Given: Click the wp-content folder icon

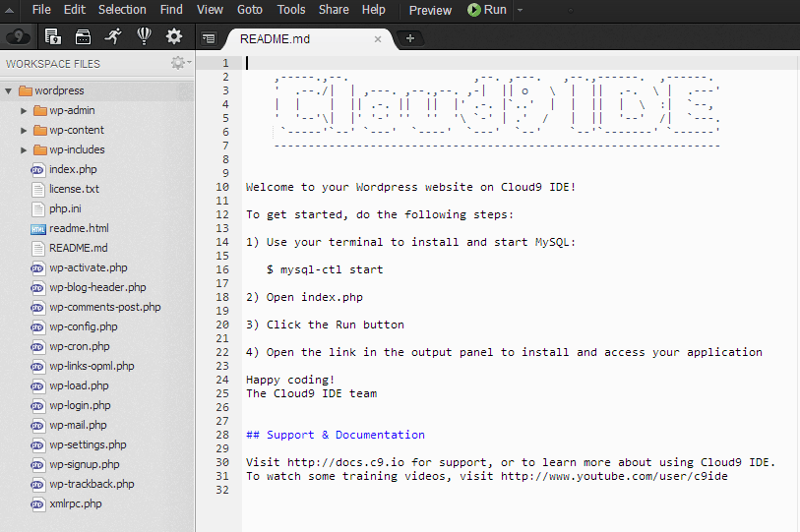Looking at the screenshot, I should [40, 131].
